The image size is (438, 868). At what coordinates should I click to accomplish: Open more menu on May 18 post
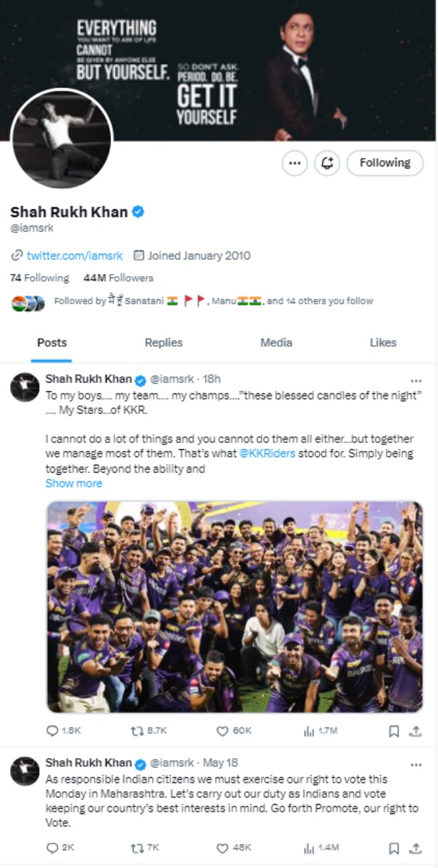click(x=416, y=765)
